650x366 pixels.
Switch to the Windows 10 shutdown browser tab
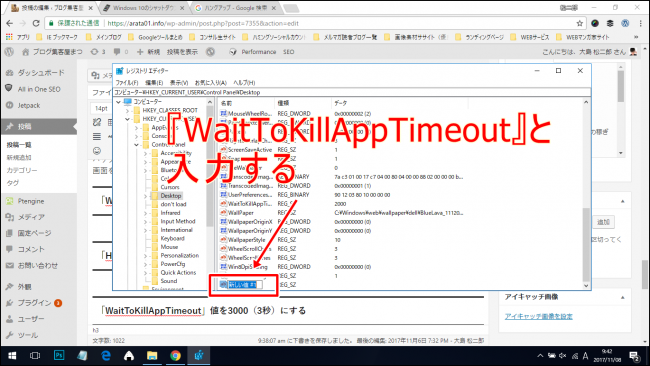(x=143, y=8)
